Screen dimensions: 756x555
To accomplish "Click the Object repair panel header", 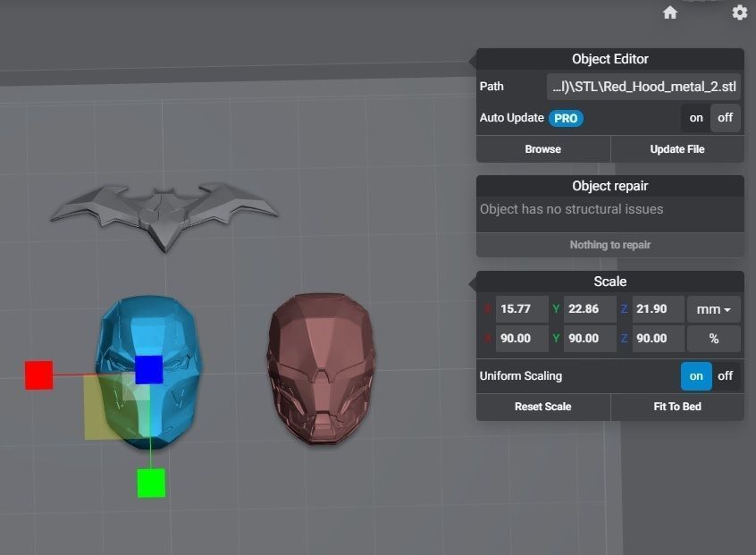I will (610, 186).
